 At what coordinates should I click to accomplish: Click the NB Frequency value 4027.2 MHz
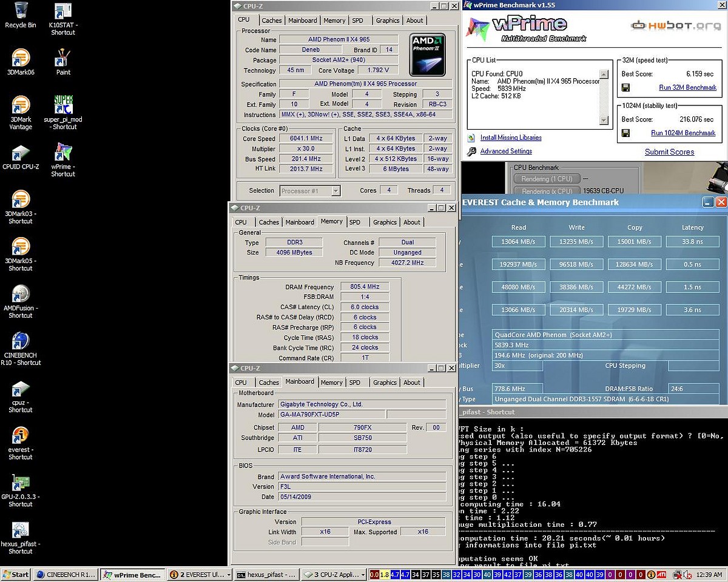point(407,263)
